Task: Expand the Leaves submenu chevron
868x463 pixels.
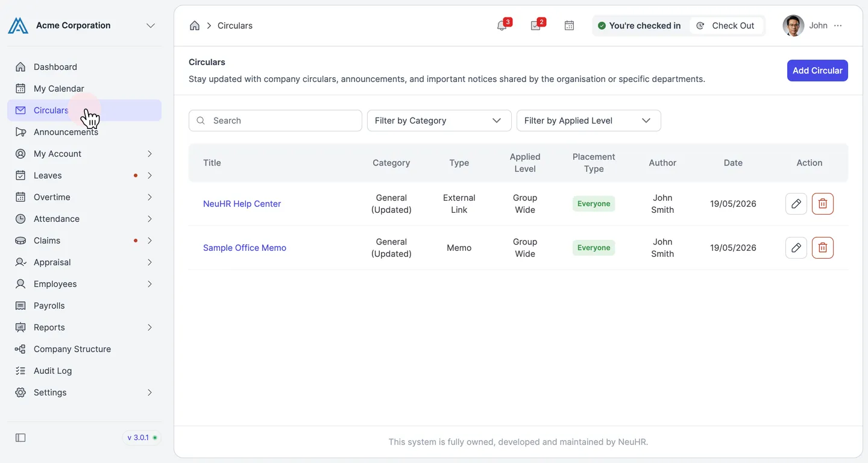Action: [149, 175]
